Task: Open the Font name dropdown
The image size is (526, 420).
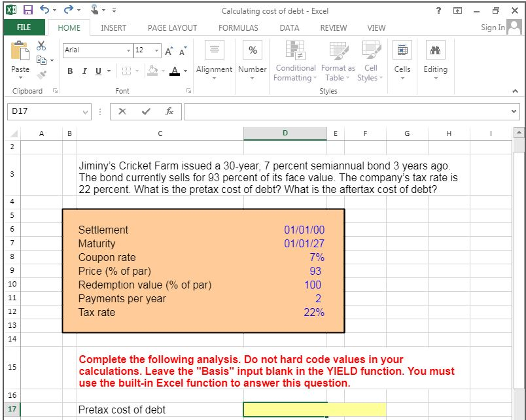Action: click(x=128, y=50)
